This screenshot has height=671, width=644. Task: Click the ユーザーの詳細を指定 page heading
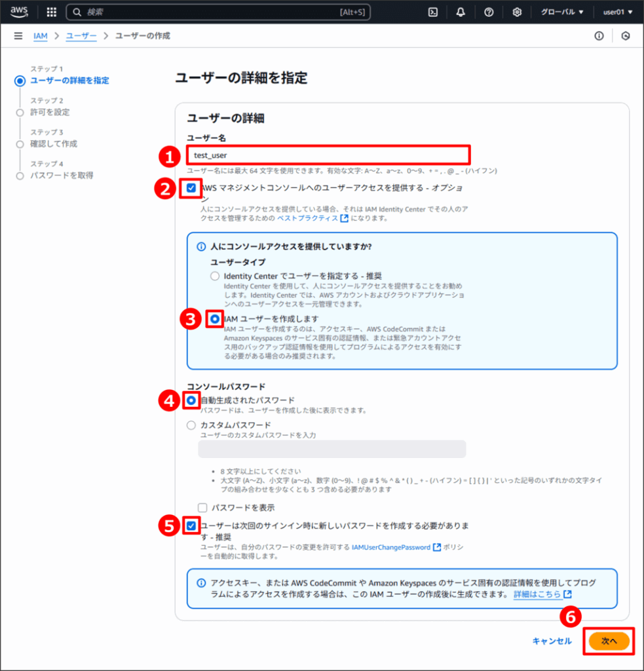(241, 78)
